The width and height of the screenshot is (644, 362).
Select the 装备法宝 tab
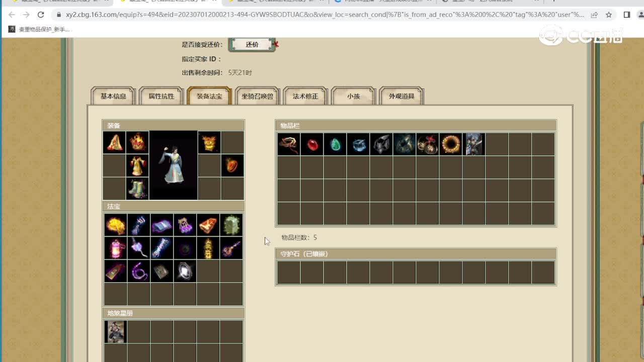click(x=209, y=96)
